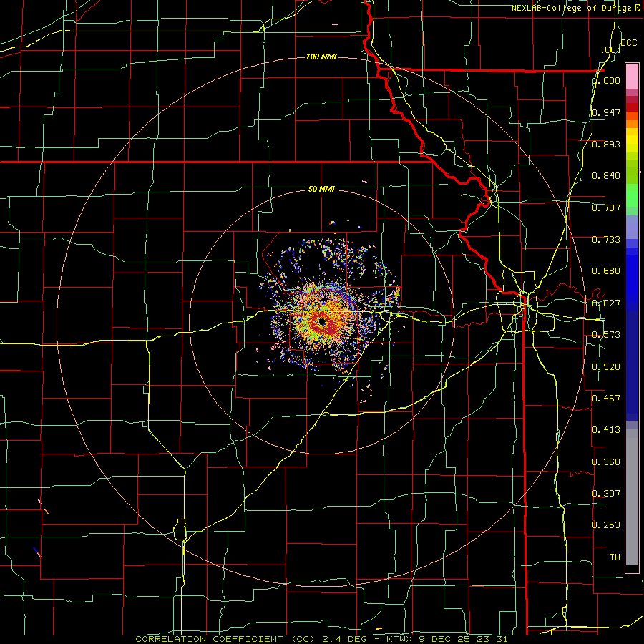Click the 0.307 scale value
This screenshot has width=644, height=644.
pos(606,494)
